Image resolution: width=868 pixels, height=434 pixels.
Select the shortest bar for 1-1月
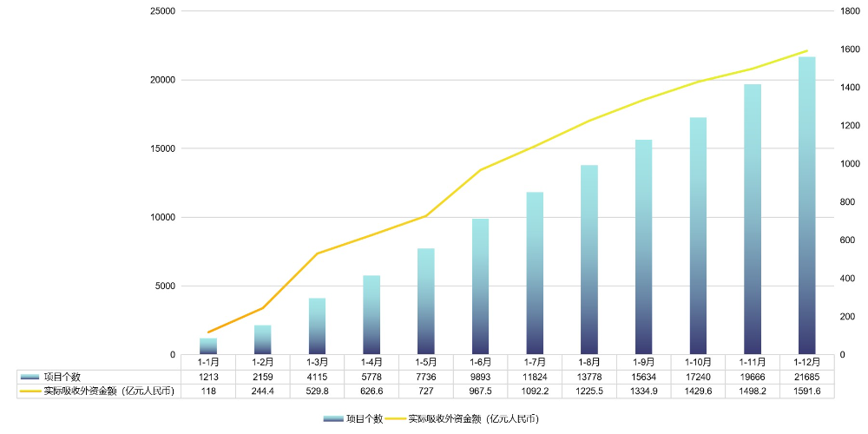[x=208, y=346]
